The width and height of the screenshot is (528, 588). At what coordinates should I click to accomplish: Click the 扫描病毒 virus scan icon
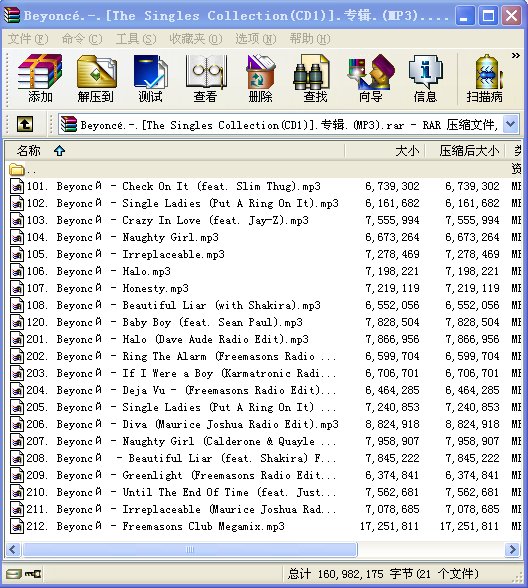pyautogui.click(x=484, y=79)
